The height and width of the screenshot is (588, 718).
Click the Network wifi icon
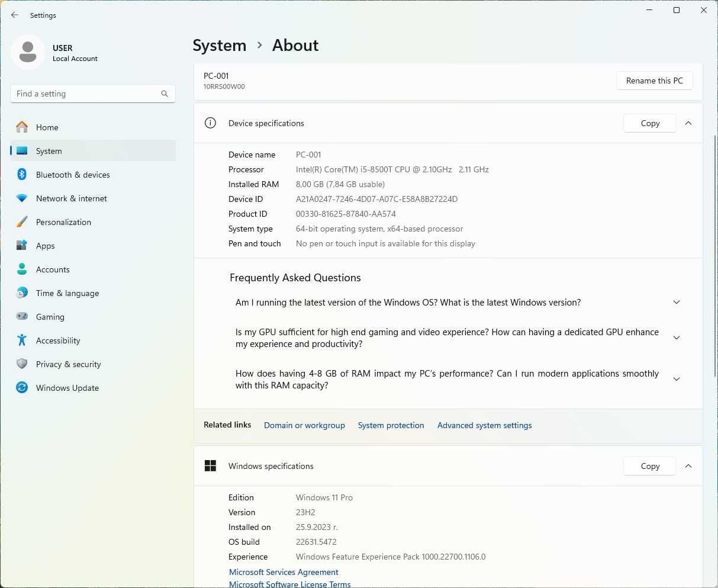(x=22, y=198)
